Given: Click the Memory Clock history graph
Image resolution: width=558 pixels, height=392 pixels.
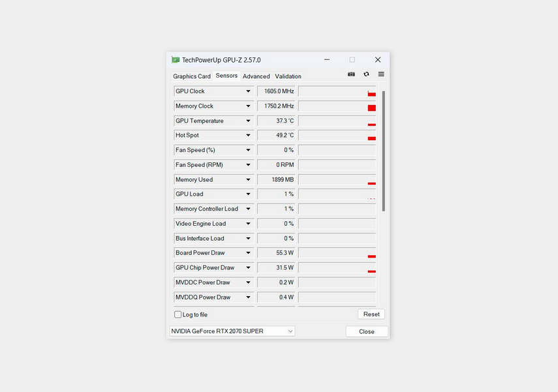Looking at the screenshot, I should (x=337, y=106).
